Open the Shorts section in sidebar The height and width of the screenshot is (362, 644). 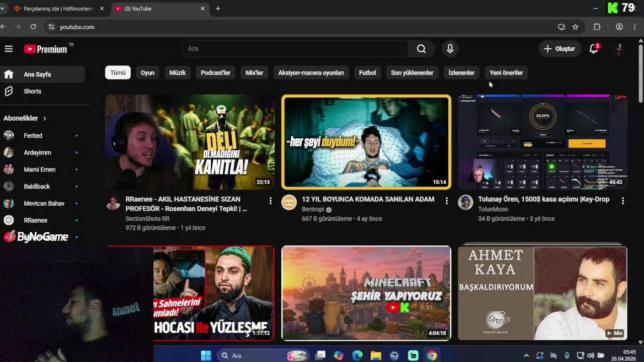[x=42, y=91]
